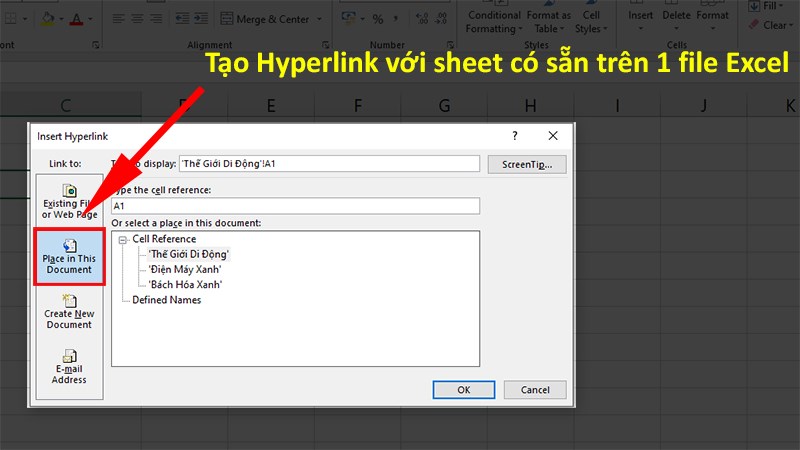Select the 'Thế Giới Di Động' sheet
The image size is (800, 450).
(x=189, y=254)
